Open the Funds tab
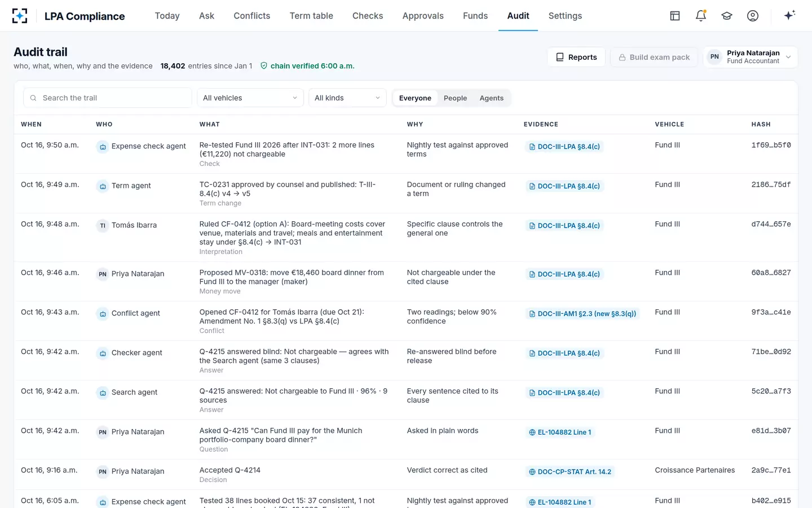812x508 pixels. (475, 16)
